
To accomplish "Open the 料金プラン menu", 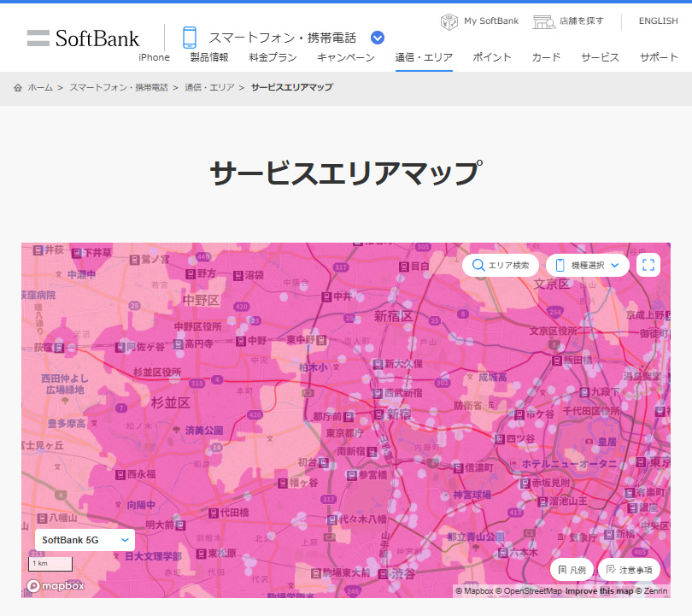I will pyautogui.click(x=273, y=57).
